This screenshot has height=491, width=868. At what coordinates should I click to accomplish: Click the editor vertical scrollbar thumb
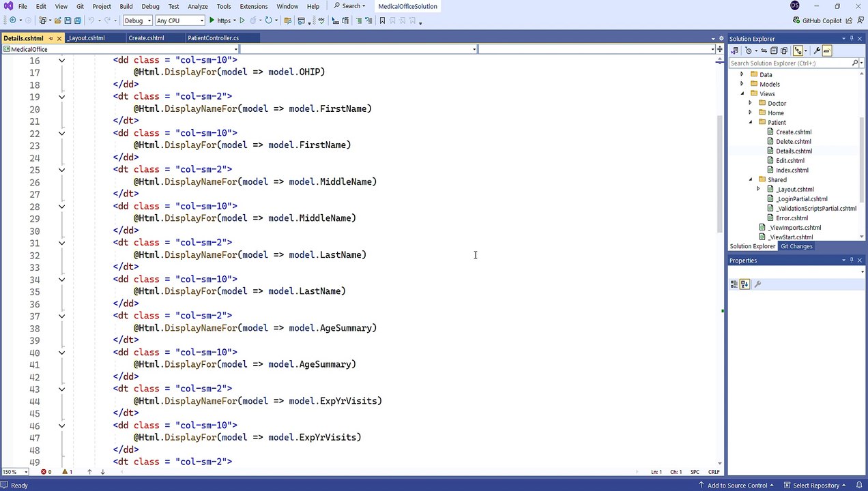pos(719,174)
